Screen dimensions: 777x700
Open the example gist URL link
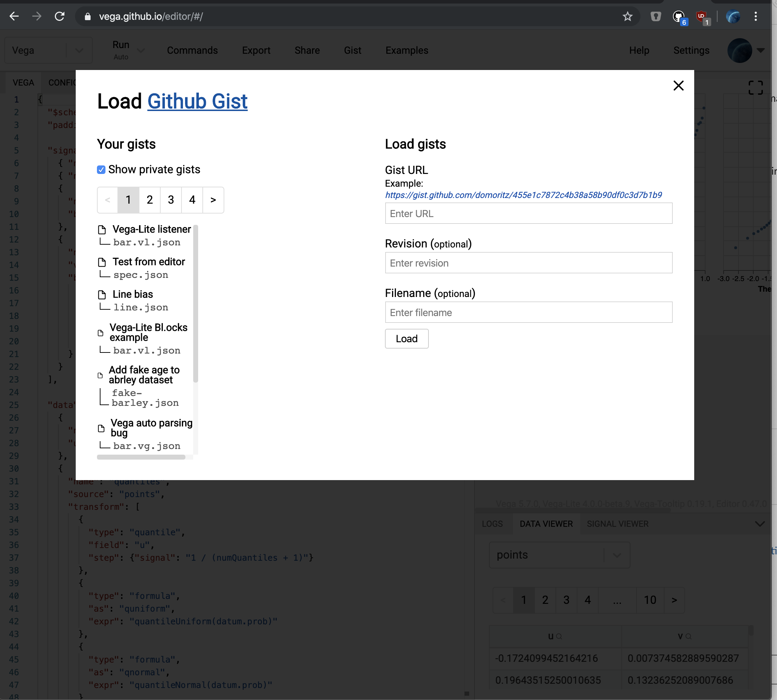pyautogui.click(x=523, y=195)
